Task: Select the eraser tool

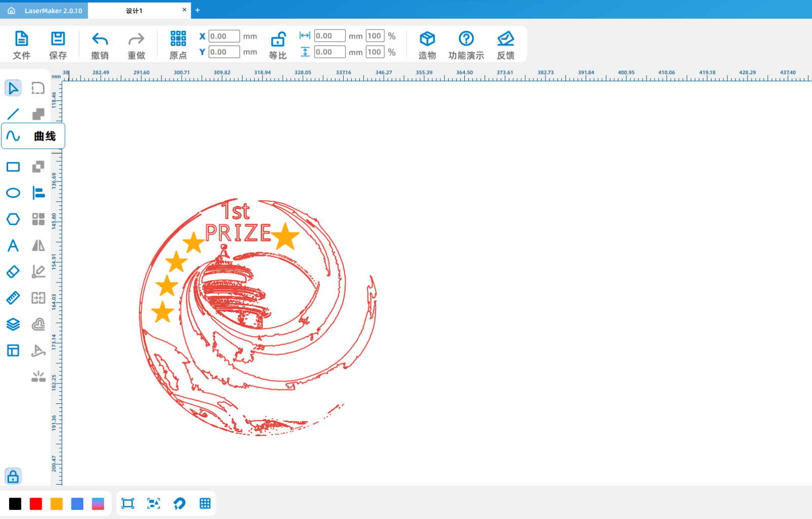Action: (x=13, y=272)
